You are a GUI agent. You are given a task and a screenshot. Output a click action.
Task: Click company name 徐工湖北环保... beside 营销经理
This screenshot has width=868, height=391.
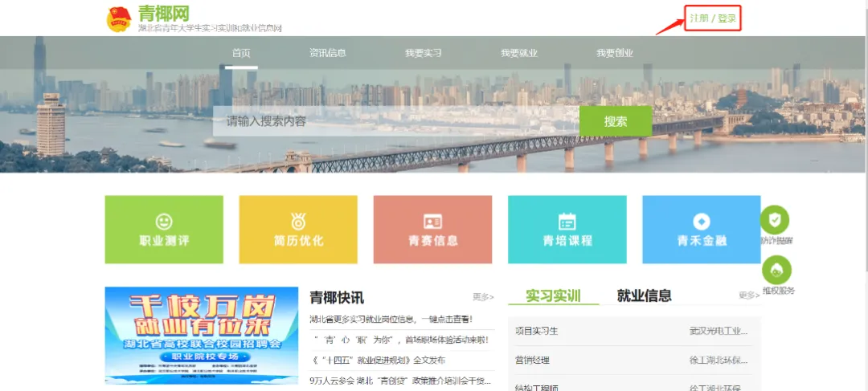[x=719, y=360]
